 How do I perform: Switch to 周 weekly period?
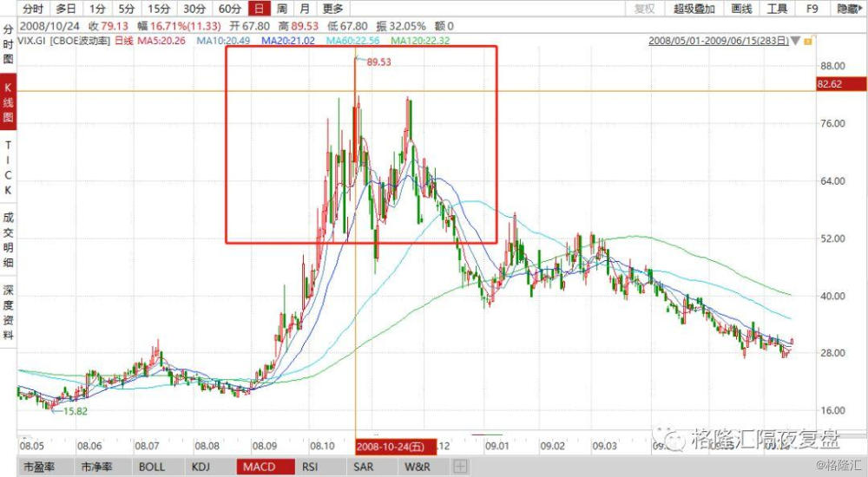[282, 9]
